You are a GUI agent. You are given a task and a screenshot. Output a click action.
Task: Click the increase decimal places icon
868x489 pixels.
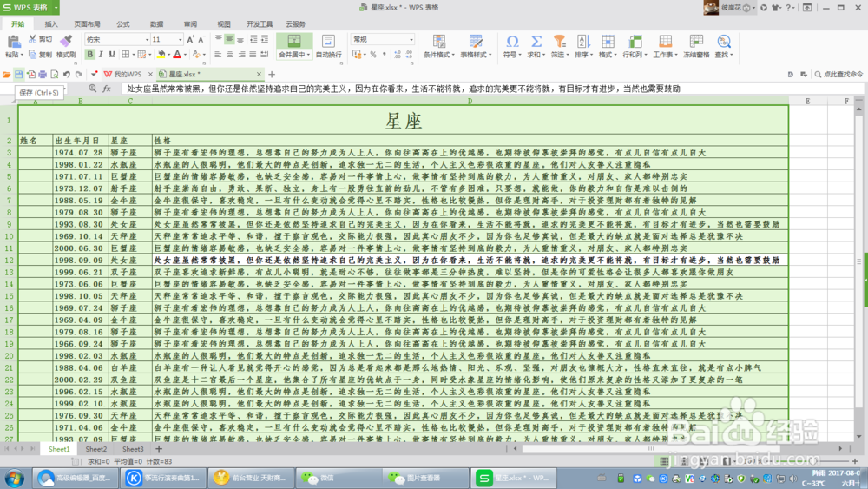398,54
